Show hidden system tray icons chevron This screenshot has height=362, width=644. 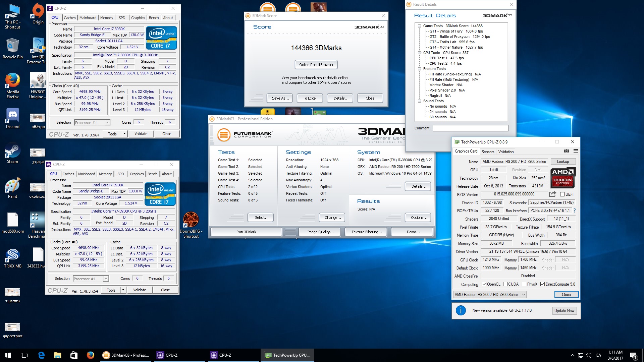(572, 355)
